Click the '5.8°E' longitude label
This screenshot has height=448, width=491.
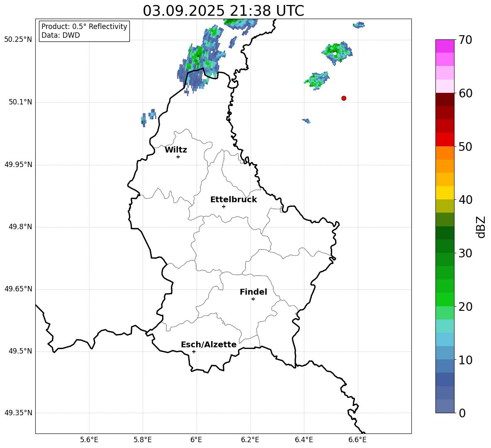tap(143, 440)
